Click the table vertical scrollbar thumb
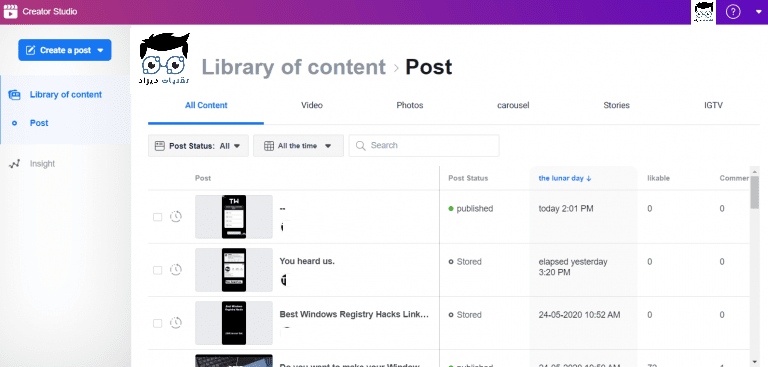This screenshot has width=768, height=367. coord(754,193)
